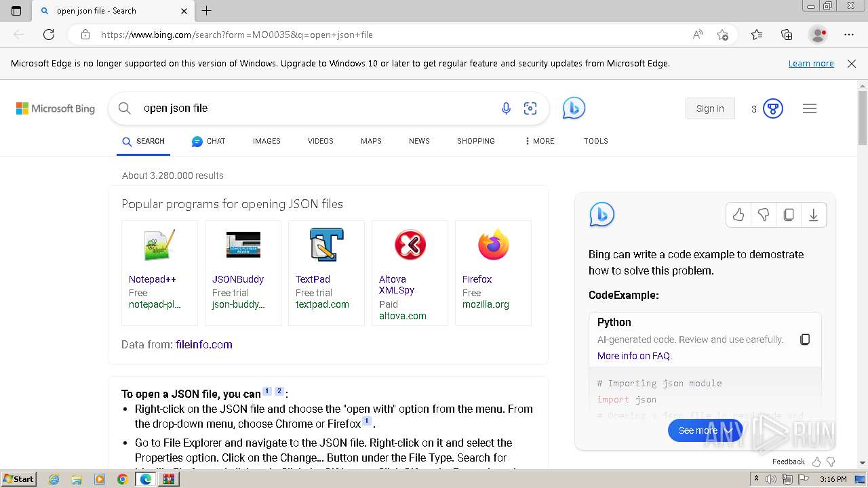Viewport: 868px width, 488px height.
Task: Like the Bing chat answer
Action: [x=738, y=215]
